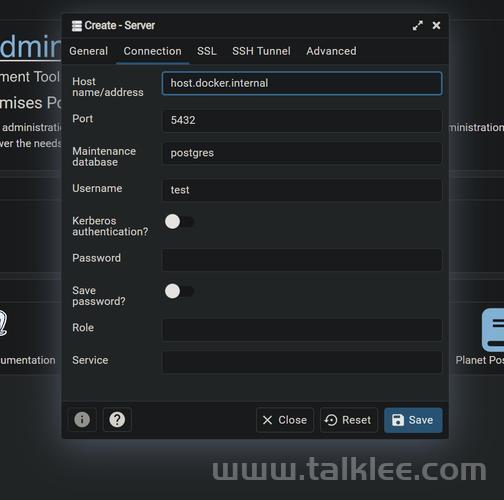
Task: Click the Save button
Action: 413,420
